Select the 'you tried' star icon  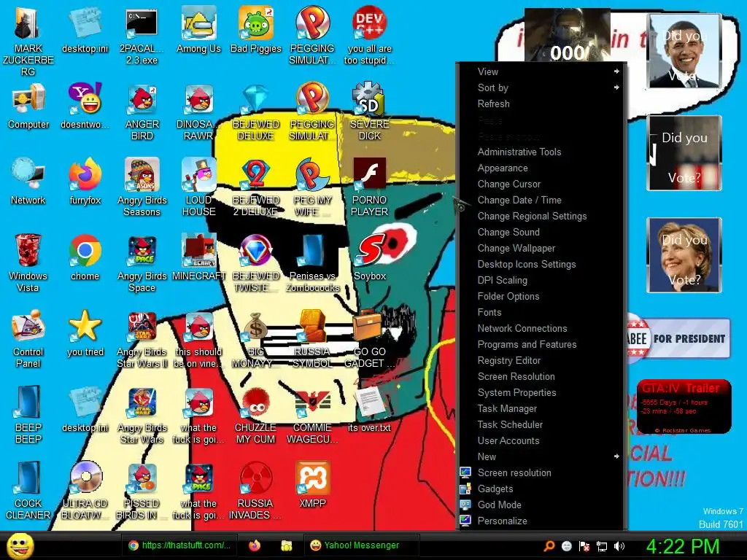click(85, 332)
